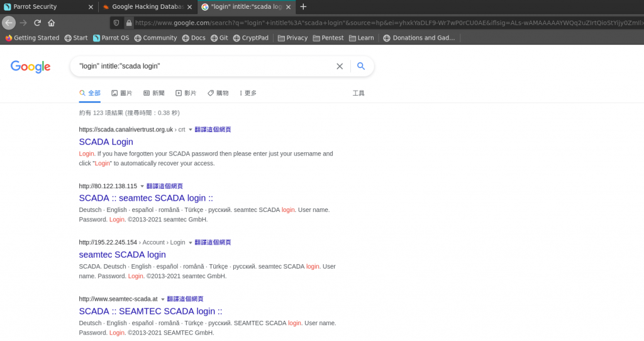Close the scada login search tab

coord(288,7)
